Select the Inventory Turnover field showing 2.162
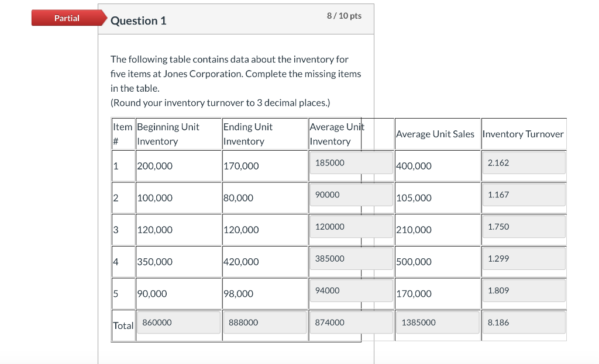 click(523, 162)
